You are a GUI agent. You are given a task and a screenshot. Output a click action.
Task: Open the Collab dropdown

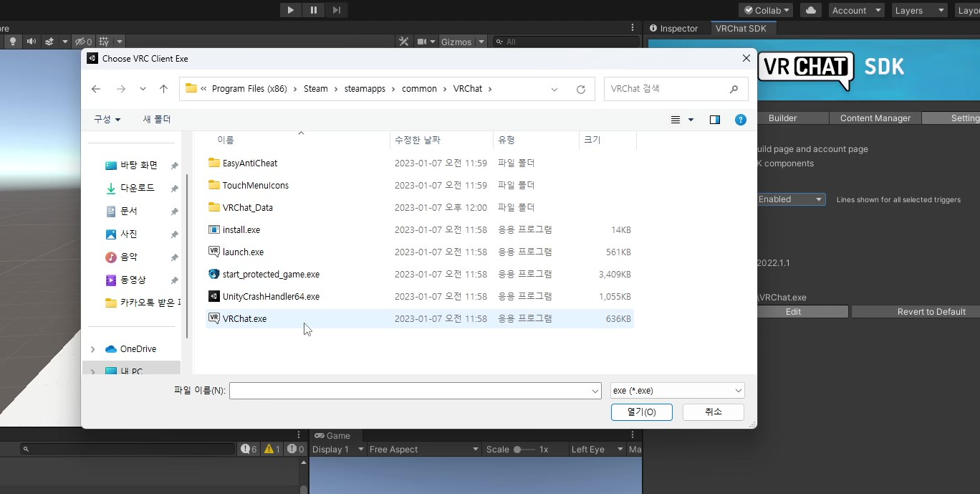coord(767,10)
